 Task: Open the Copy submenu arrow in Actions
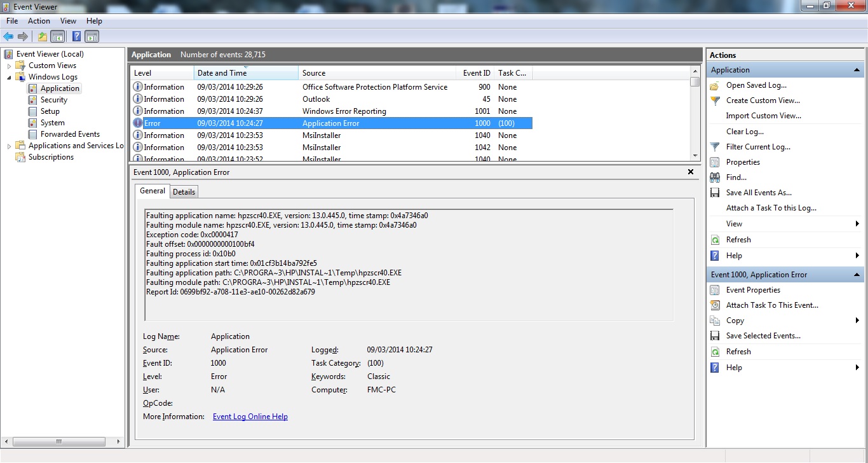[x=857, y=321]
